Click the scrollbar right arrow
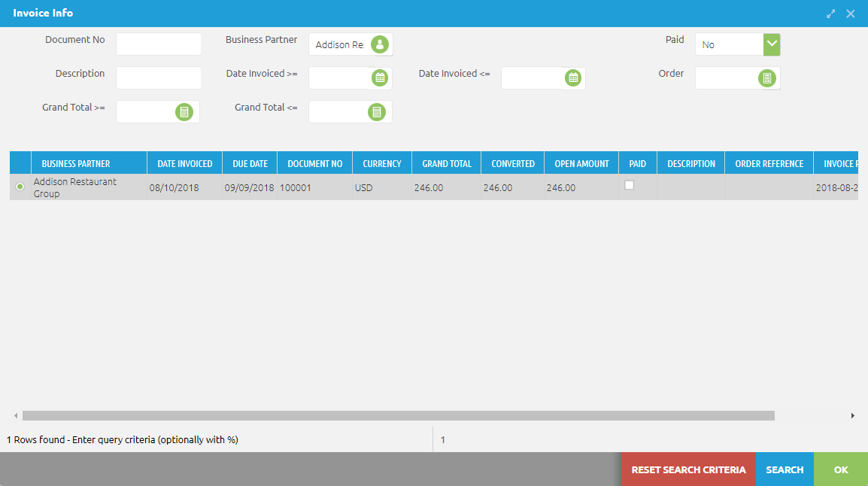 tap(853, 415)
